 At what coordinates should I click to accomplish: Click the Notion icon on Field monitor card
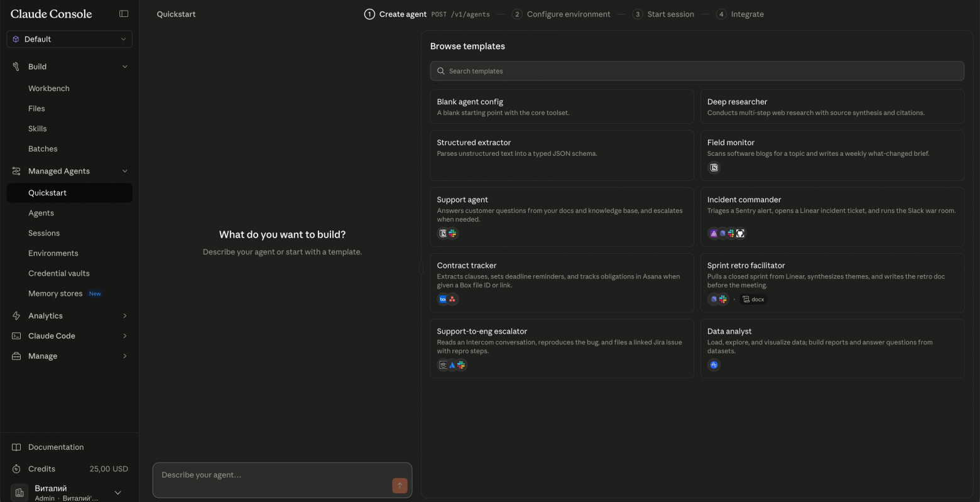coord(714,168)
